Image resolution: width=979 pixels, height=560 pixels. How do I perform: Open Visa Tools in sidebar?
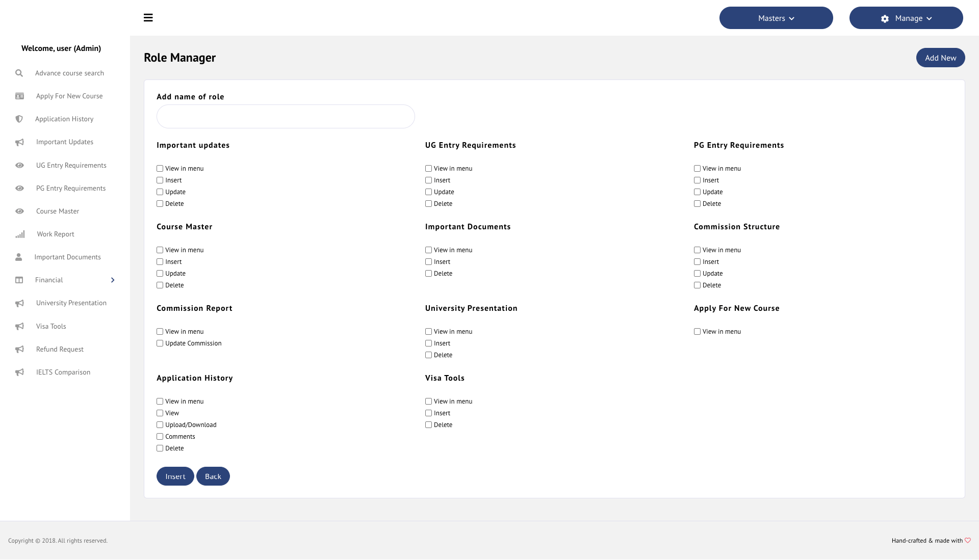click(51, 327)
